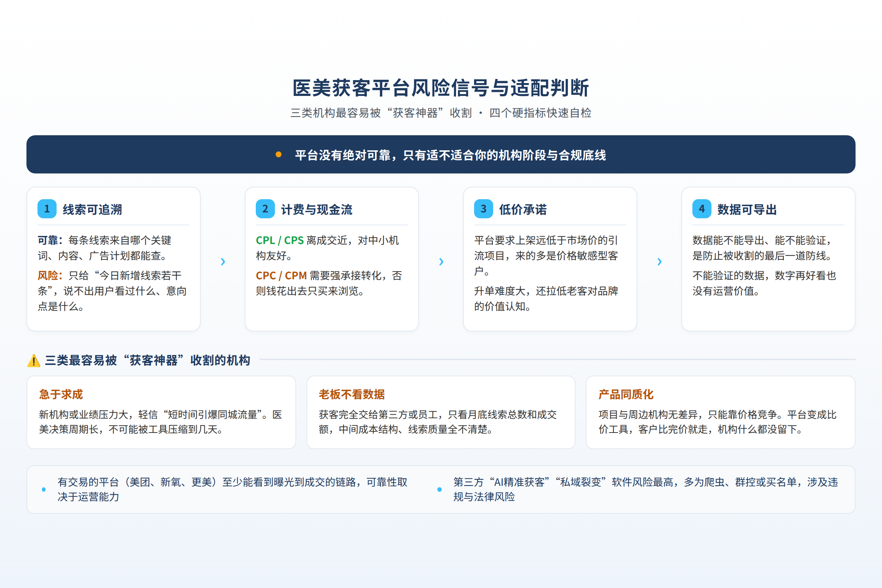Click the blue bullet before 有交易的平台
The image size is (882, 588).
tap(44, 490)
